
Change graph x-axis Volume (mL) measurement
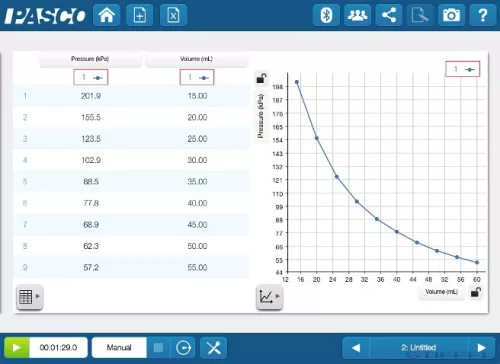pos(441,292)
